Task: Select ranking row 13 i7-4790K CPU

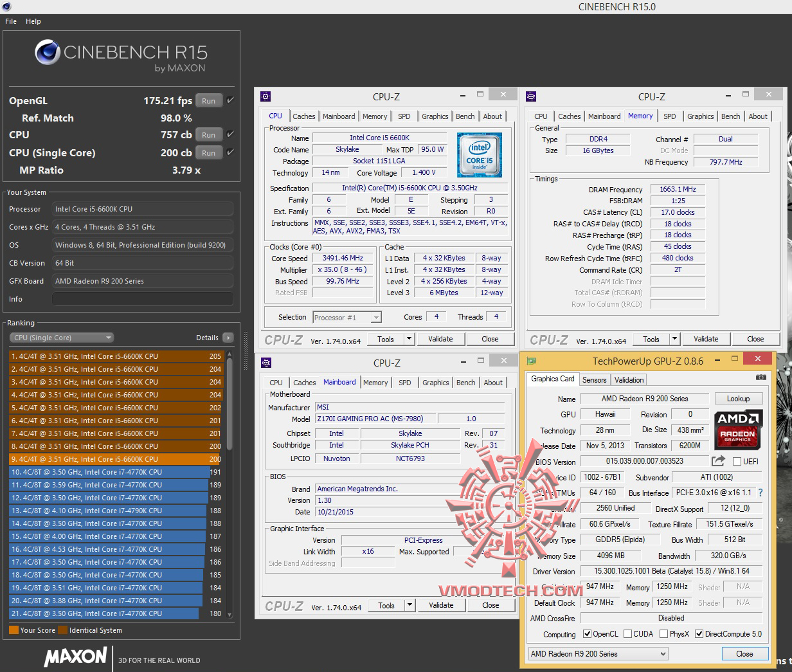Action: pyautogui.click(x=116, y=511)
